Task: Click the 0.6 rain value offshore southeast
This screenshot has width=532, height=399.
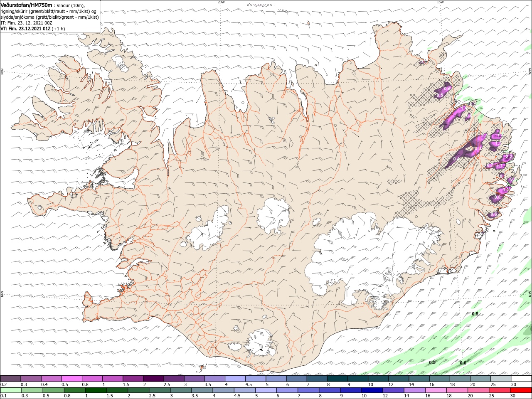Action: point(463,363)
